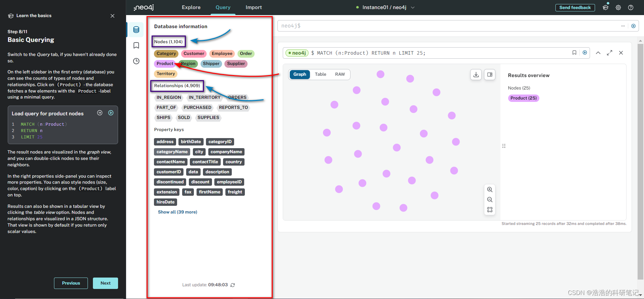Expand result frame to fullscreen

point(609,53)
